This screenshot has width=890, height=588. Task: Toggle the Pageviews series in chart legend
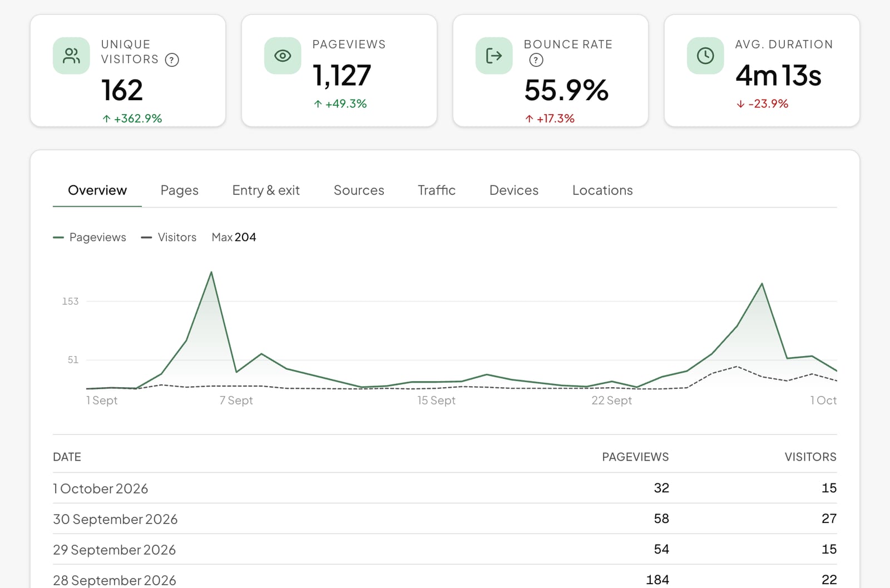90,237
